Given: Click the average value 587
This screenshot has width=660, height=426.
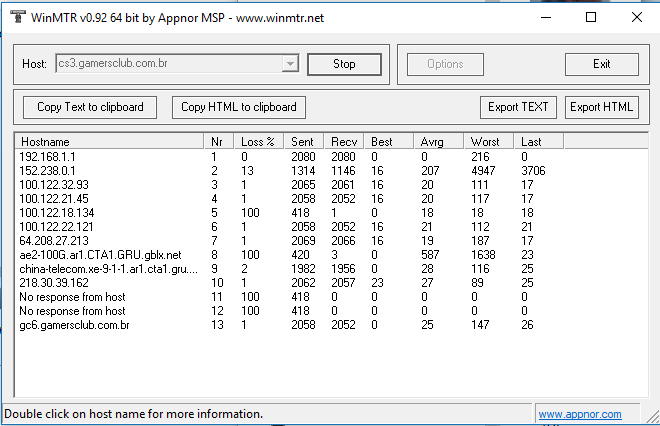Looking at the screenshot, I should [x=430, y=255].
